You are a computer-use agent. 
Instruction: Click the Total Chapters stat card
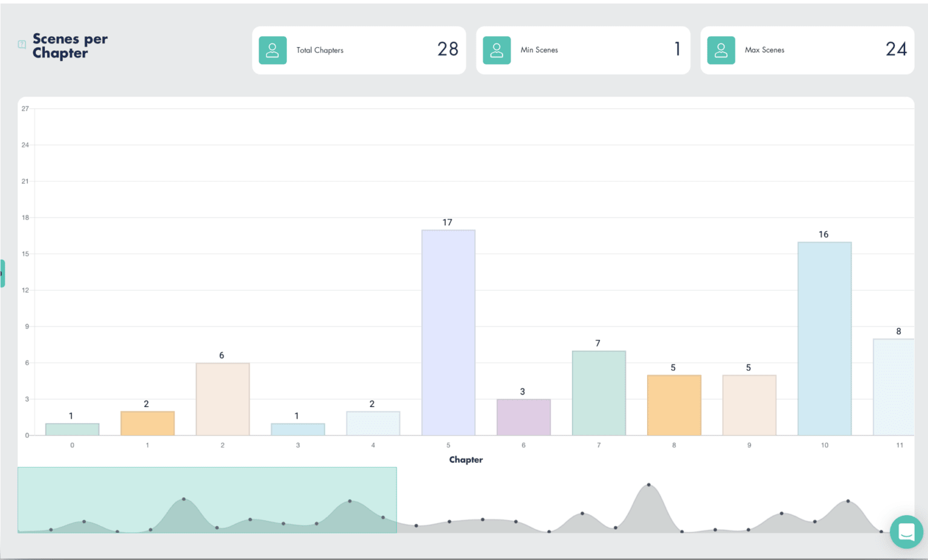(359, 50)
